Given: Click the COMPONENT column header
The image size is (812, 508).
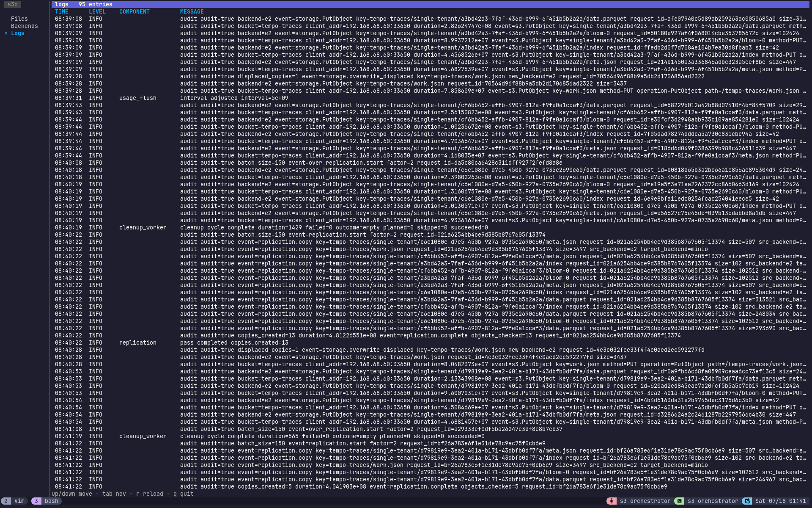Looking at the screenshot, I should pyautogui.click(x=134, y=12).
